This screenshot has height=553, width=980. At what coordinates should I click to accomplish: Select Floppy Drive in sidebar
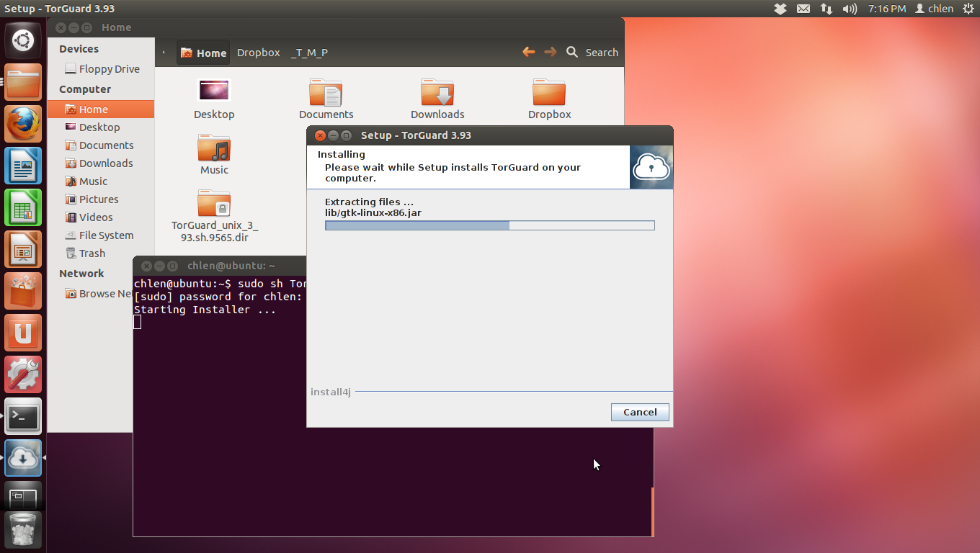[101, 69]
